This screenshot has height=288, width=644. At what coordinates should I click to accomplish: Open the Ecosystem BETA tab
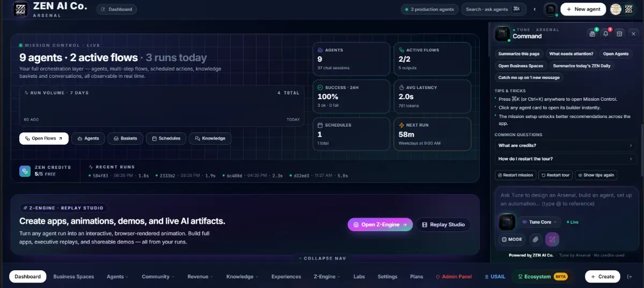pos(541,277)
